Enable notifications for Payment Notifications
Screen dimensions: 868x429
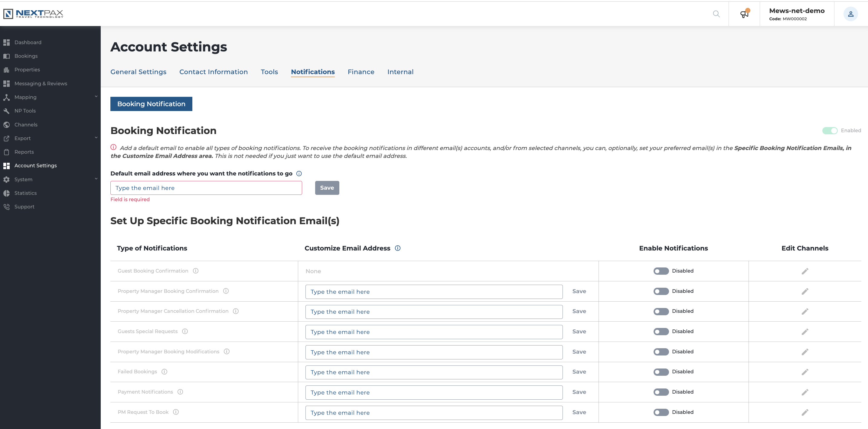coord(661,392)
